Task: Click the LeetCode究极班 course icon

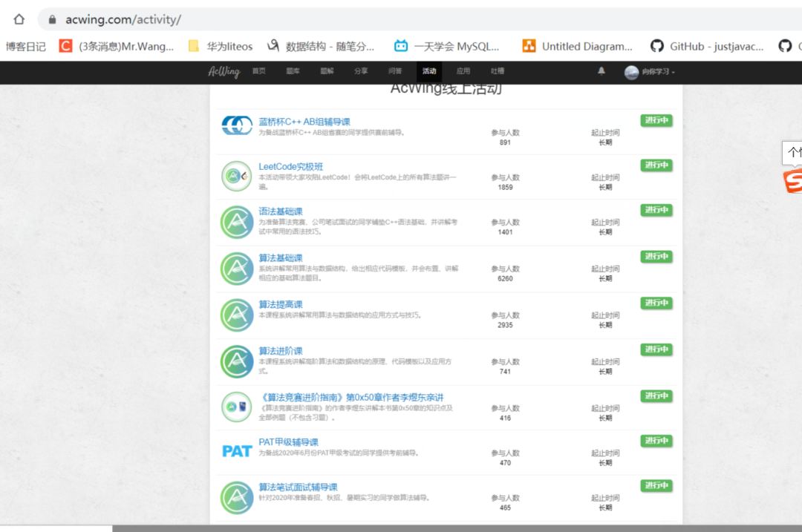Action: point(237,176)
